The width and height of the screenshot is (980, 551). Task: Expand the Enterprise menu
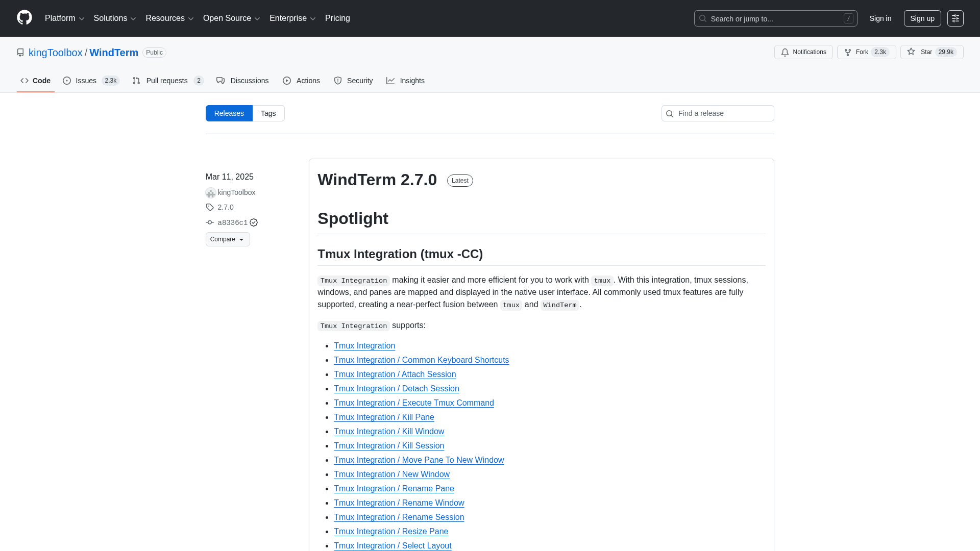coord(292,18)
